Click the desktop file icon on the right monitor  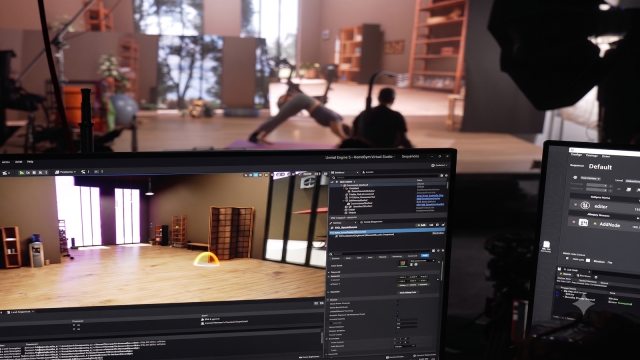(546, 246)
